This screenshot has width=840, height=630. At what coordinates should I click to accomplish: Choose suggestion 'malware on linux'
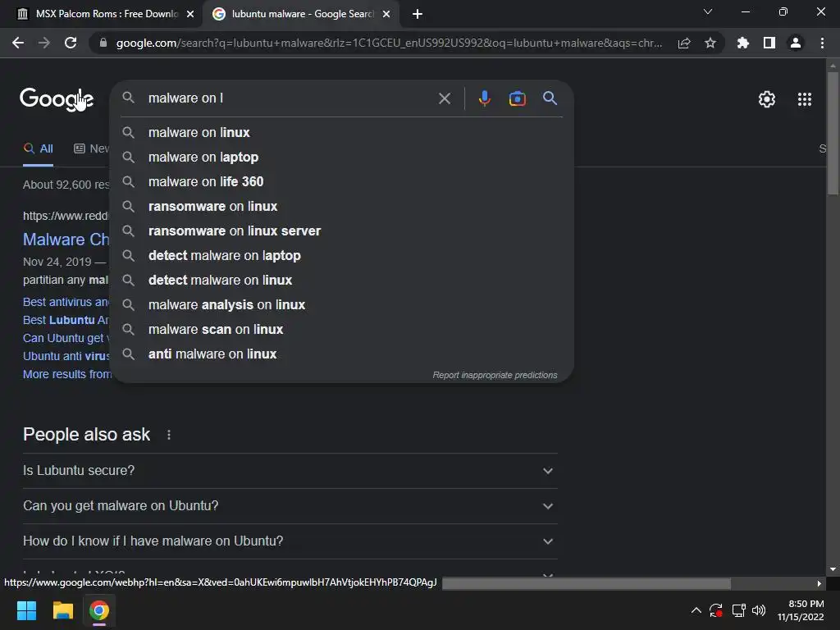tap(342, 132)
